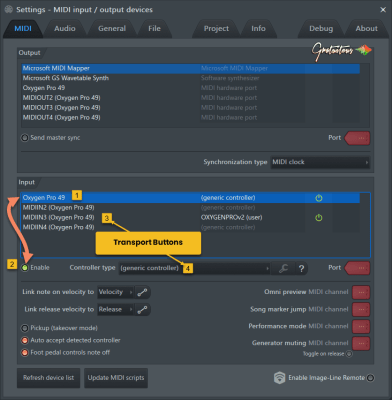Click the link icon beside Release dropdown
392x400 pixels.
click(x=142, y=310)
